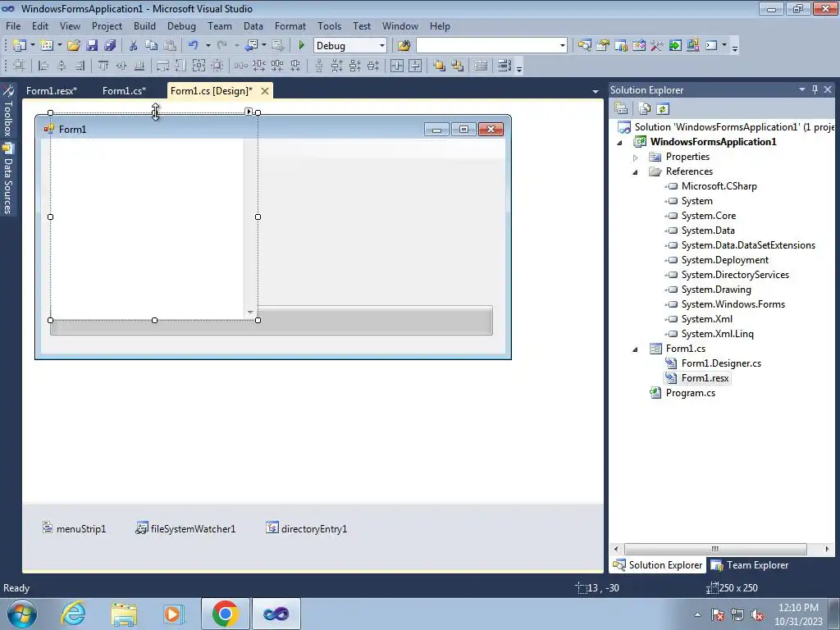Open the Data Sources side panel tab
The width and height of the screenshot is (840, 630).
point(8,179)
